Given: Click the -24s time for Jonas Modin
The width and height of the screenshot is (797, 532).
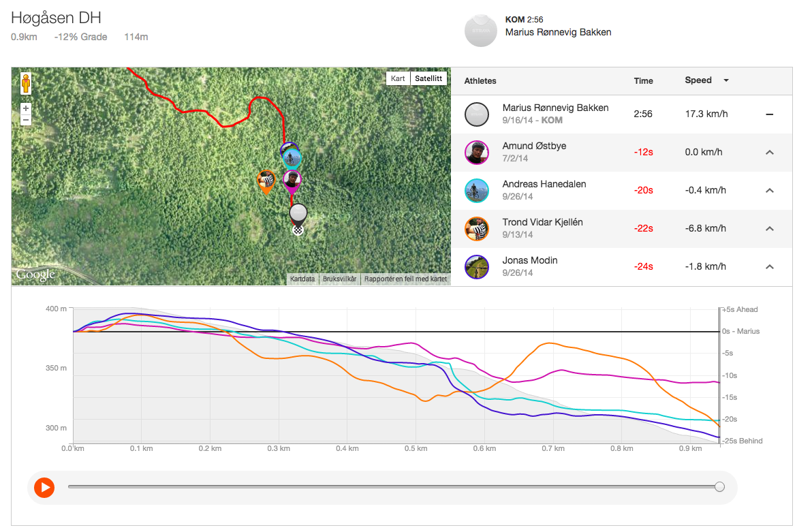Looking at the screenshot, I should pos(643,267).
